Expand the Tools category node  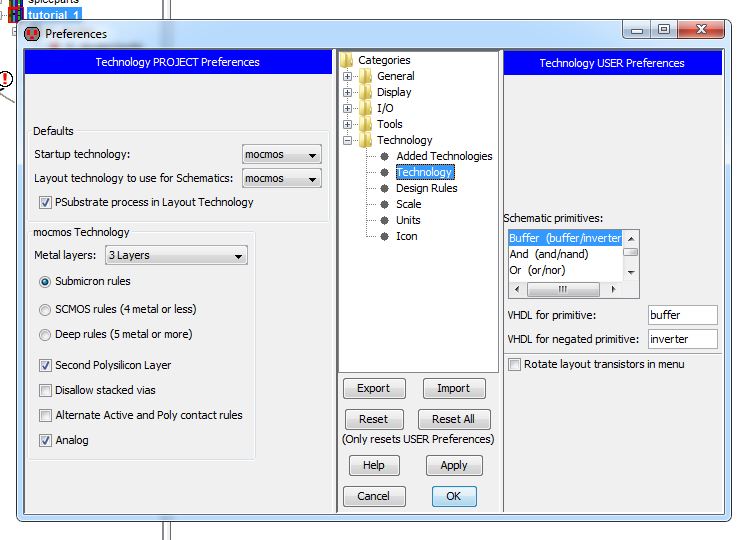347,125
